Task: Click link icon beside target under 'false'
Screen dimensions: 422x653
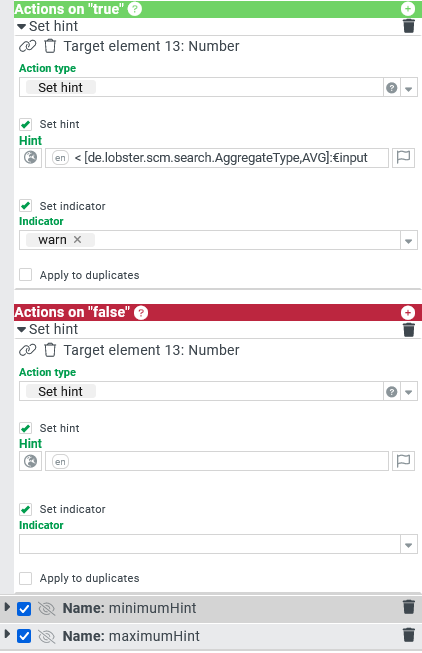Action: tap(27, 350)
